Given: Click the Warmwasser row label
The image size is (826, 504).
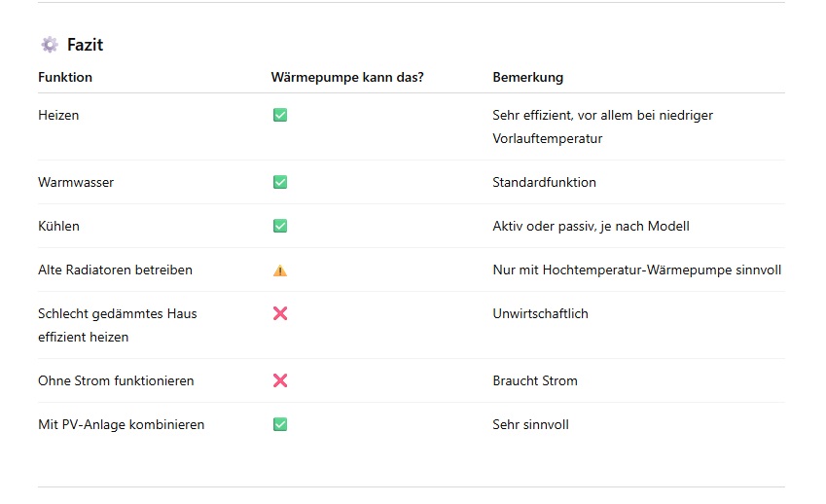Looking at the screenshot, I should pyautogui.click(x=76, y=182).
